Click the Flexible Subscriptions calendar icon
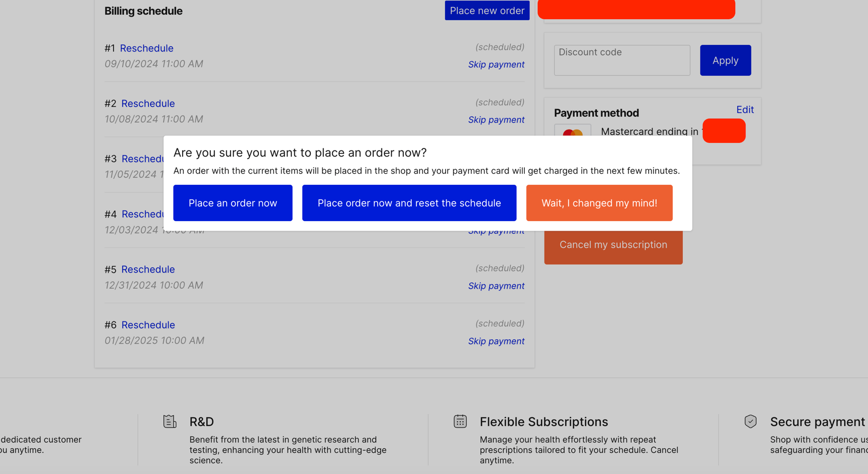This screenshot has height=474, width=868. [x=460, y=421]
